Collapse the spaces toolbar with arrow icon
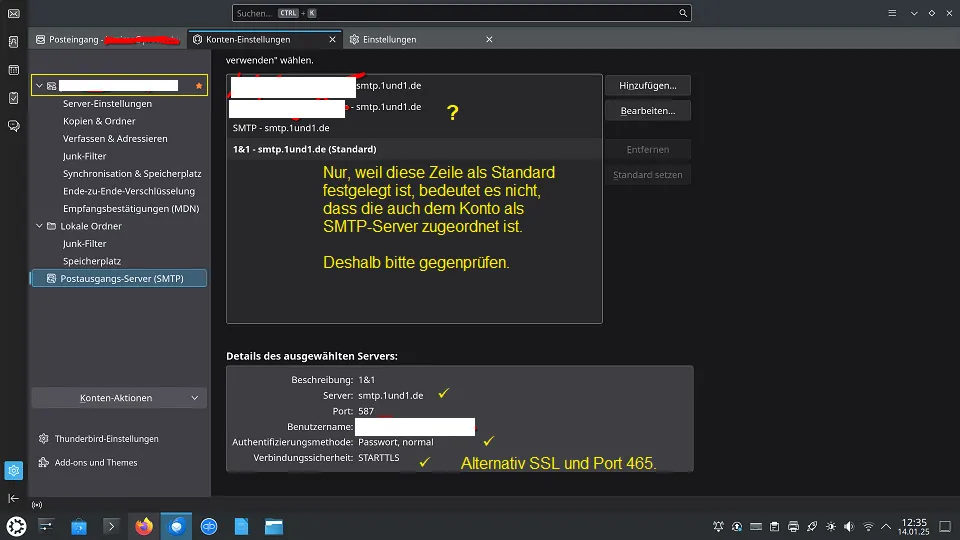 click(13, 498)
